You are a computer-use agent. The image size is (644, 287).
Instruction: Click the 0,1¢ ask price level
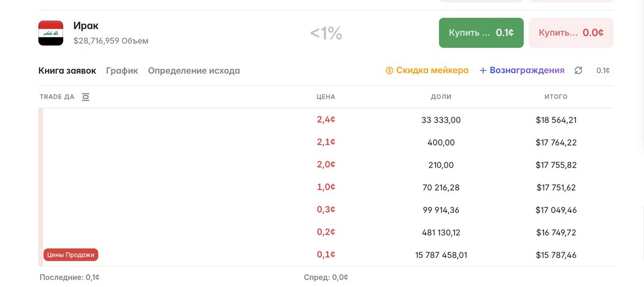326,255
